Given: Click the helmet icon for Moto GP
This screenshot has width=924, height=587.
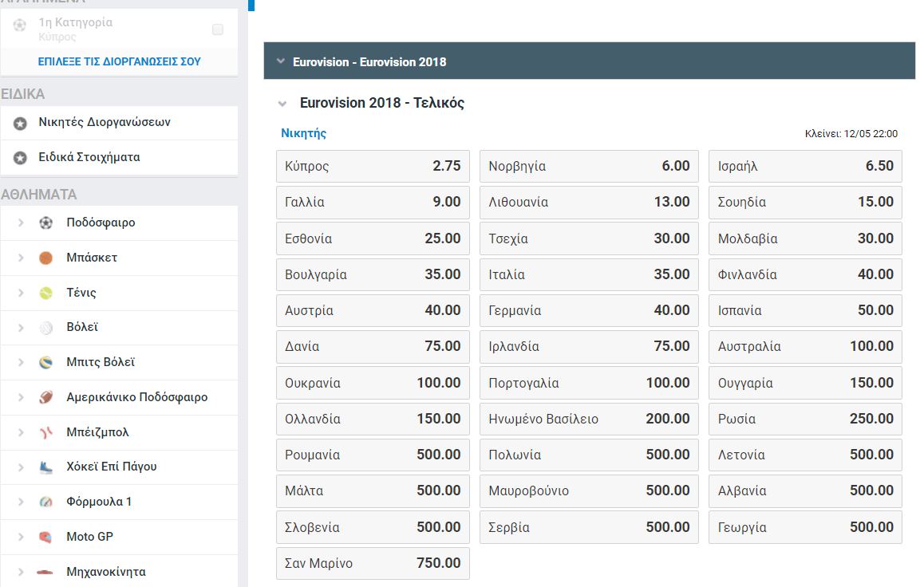Looking at the screenshot, I should (46, 537).
